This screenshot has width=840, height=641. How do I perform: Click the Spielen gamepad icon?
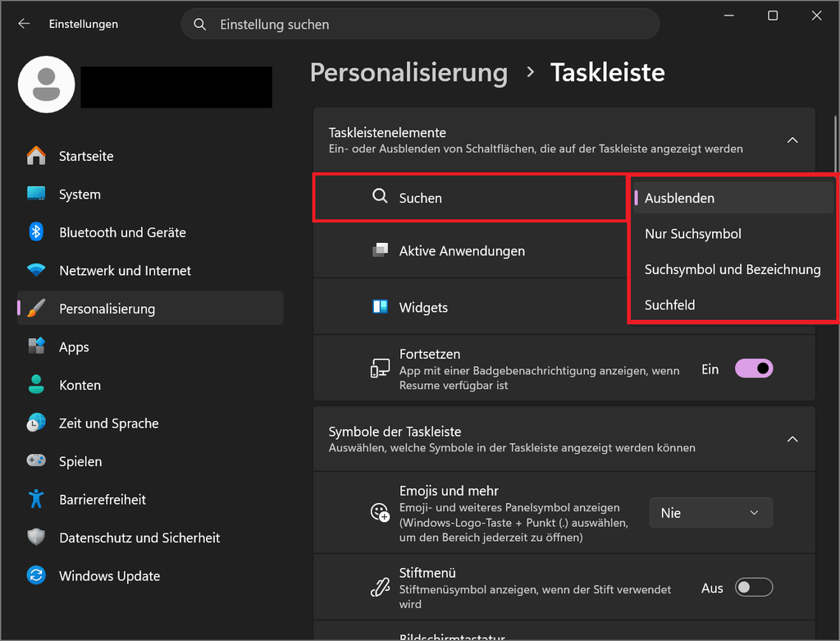point(36,460)
